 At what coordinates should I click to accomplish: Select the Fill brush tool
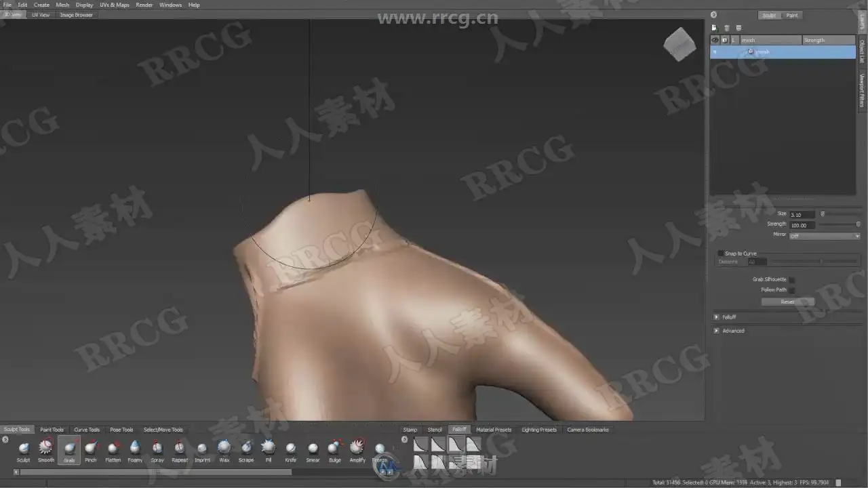[269, 449]
